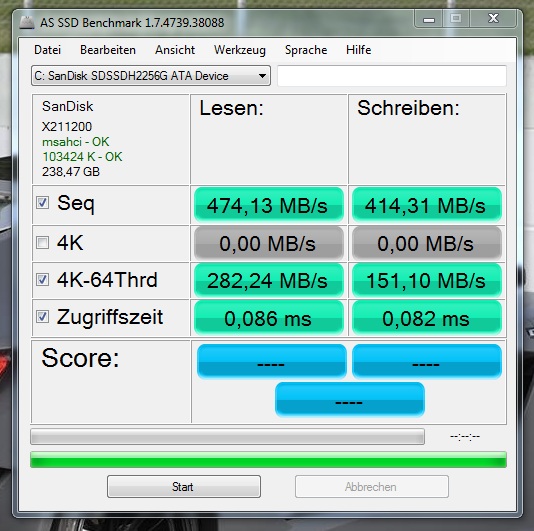Close the AS SSD Benchmark window
The width and height of the screenshot is (534, 531).
pyautogui.click(x=493, y=19)
